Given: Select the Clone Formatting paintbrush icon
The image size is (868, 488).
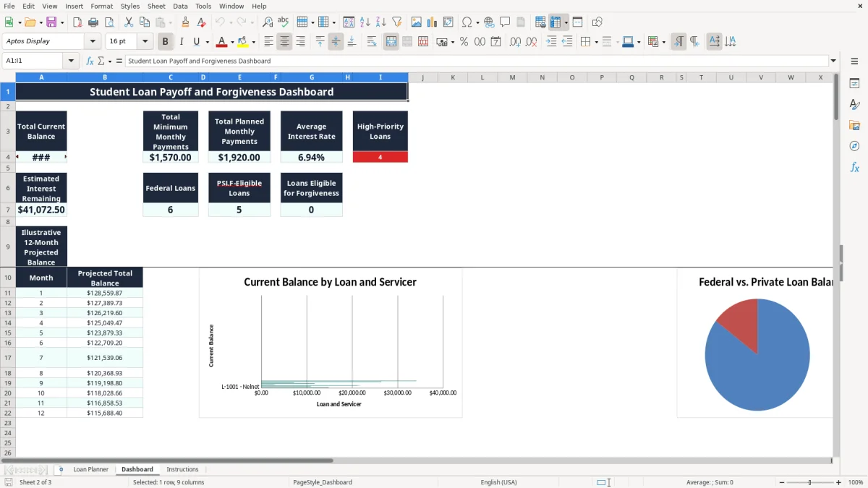Looking at the screenshot, I should coord(185,22).
